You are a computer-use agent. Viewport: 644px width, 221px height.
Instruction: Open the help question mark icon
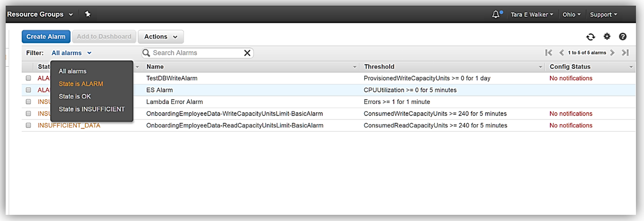[x=623, y=37]
